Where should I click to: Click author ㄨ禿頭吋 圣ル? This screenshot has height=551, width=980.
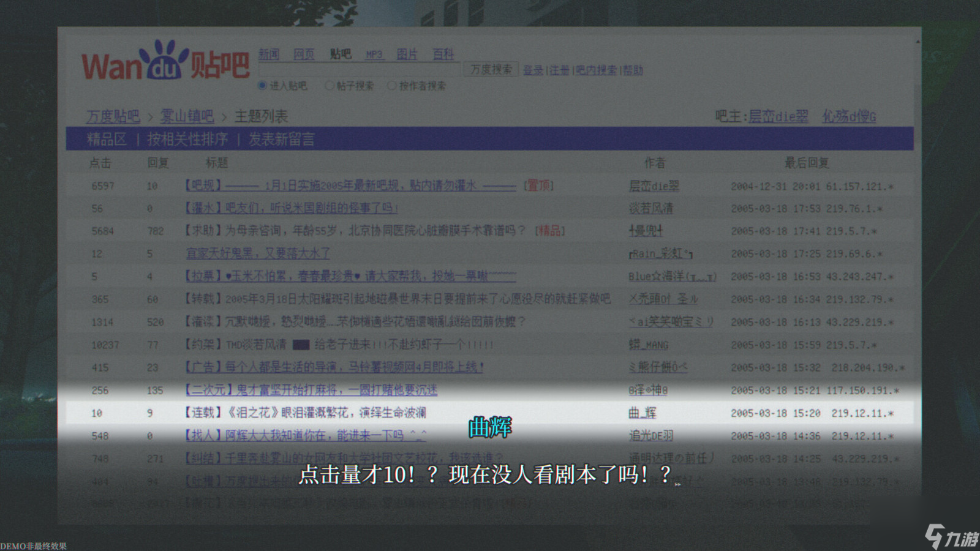pyautogui.click(x=663, y=299)
